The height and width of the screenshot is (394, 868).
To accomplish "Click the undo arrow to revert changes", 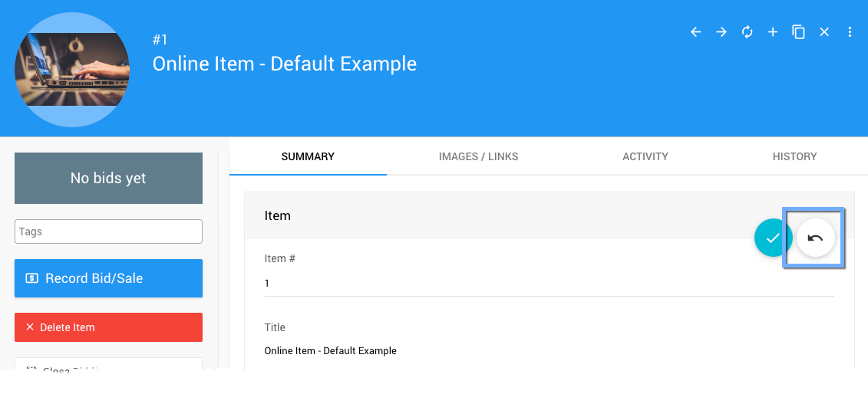I will click(x=815, y=238).
